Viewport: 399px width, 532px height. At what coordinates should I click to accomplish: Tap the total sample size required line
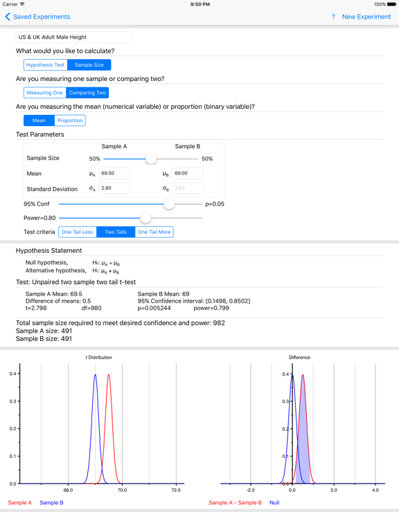point(120,323)
